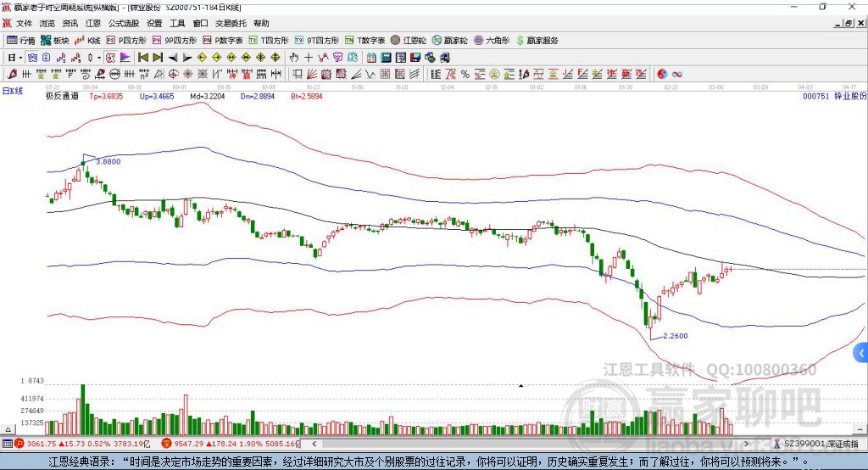The height and width of the screenshot is (470, 868).
Task: Step chart right with black right arrow
Action: (x=187, y=58)
